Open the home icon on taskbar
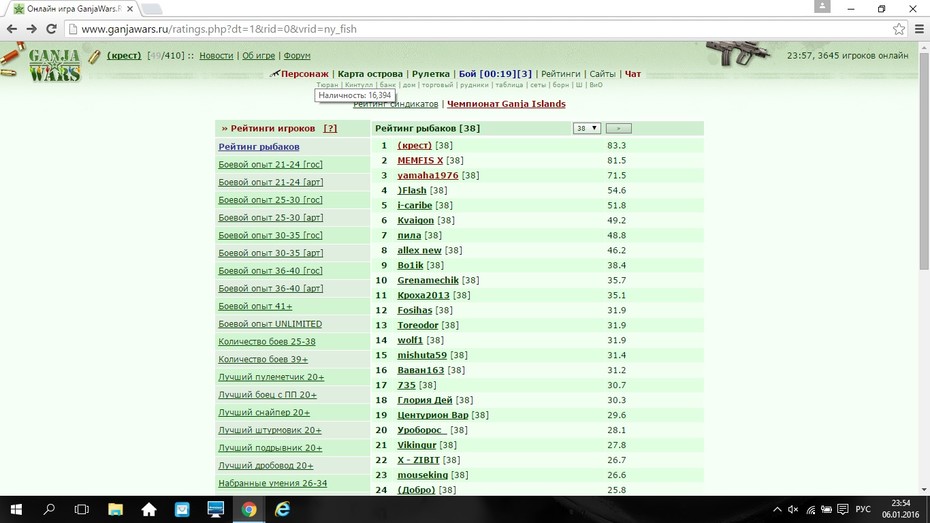930x523 pixels. (x=149, y=509)
